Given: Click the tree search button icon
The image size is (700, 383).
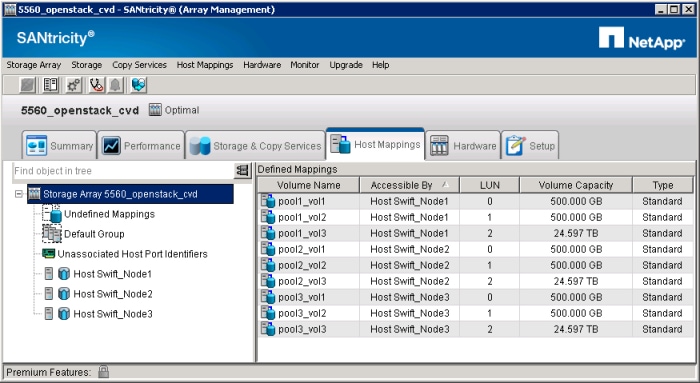Looking at the screenshot, I should (242, 170).
